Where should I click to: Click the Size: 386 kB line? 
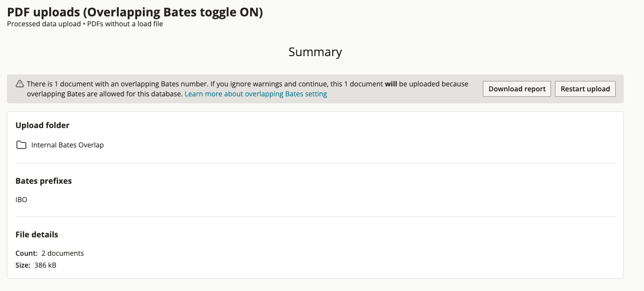[x=36, y=265]
